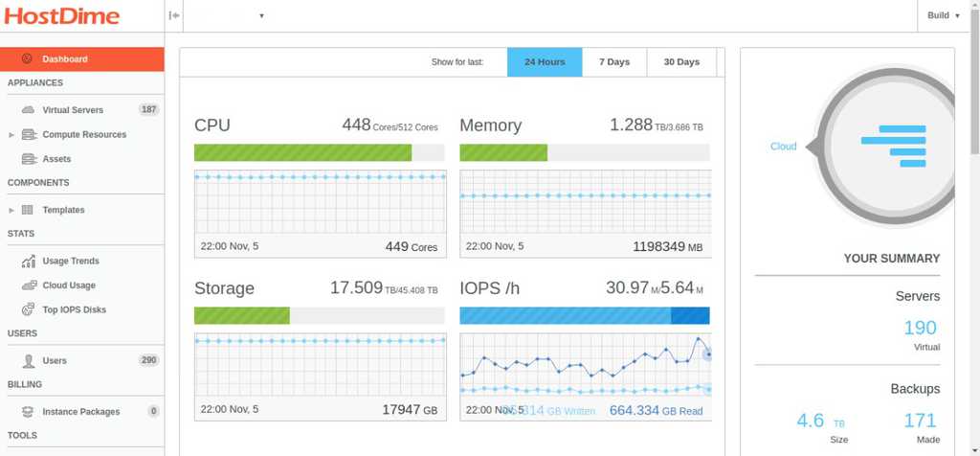Expand the Templates tree arrow
980x456 pixels.
(11, 210)
